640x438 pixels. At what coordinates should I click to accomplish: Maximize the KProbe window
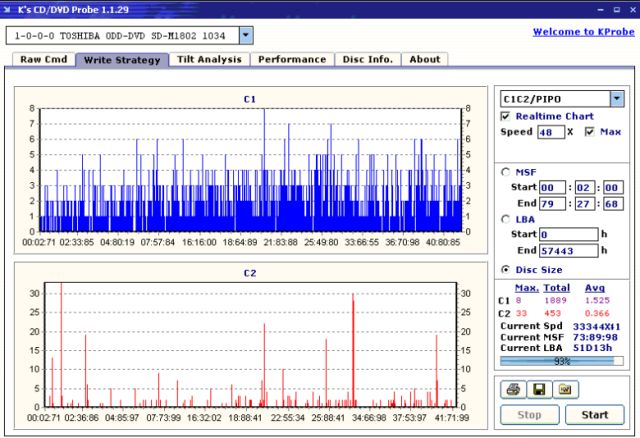617,9
